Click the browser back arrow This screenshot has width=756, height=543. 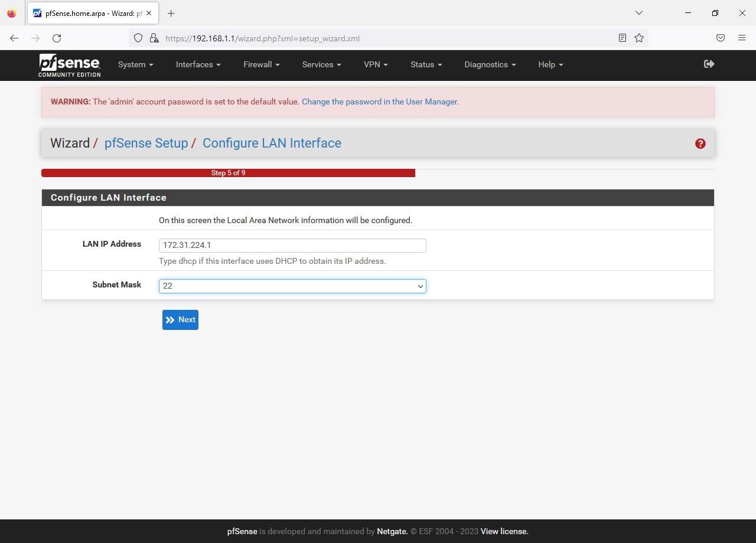click(14, 38)
